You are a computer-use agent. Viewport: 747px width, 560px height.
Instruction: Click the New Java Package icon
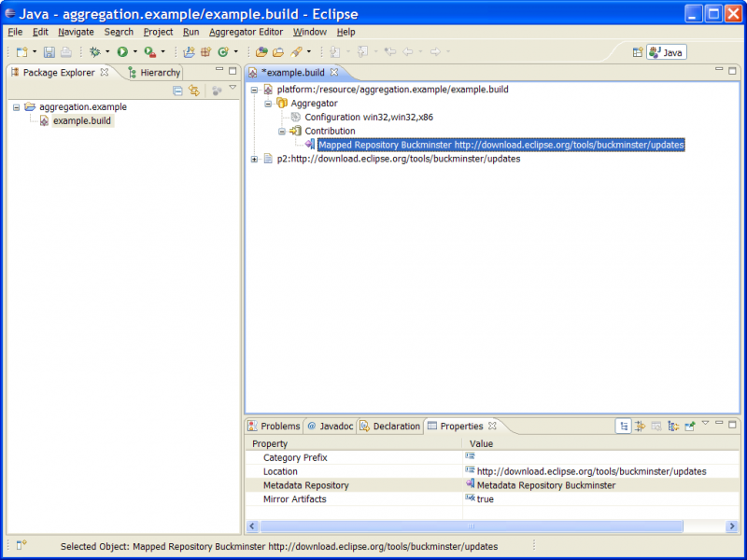pos(205,52)
